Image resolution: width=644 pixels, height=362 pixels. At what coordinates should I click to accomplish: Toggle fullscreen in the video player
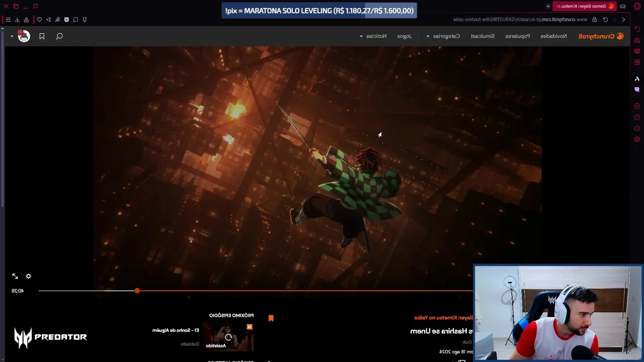15,276
